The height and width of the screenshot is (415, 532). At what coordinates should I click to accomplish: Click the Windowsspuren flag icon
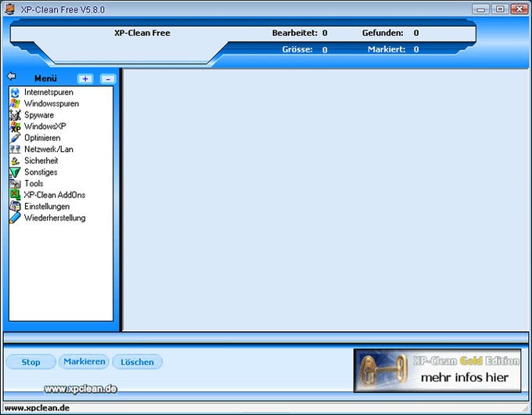pos(15,103)
